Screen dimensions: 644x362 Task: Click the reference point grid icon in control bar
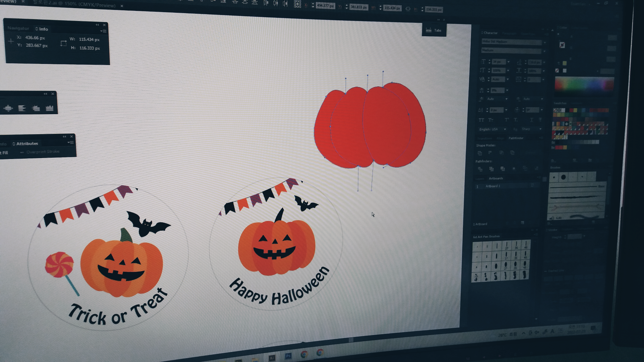pos(297,4)
